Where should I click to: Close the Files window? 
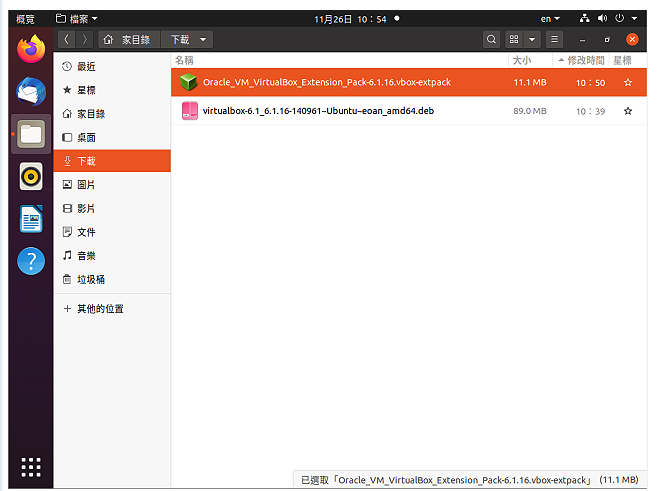click(x=632, y=40)
